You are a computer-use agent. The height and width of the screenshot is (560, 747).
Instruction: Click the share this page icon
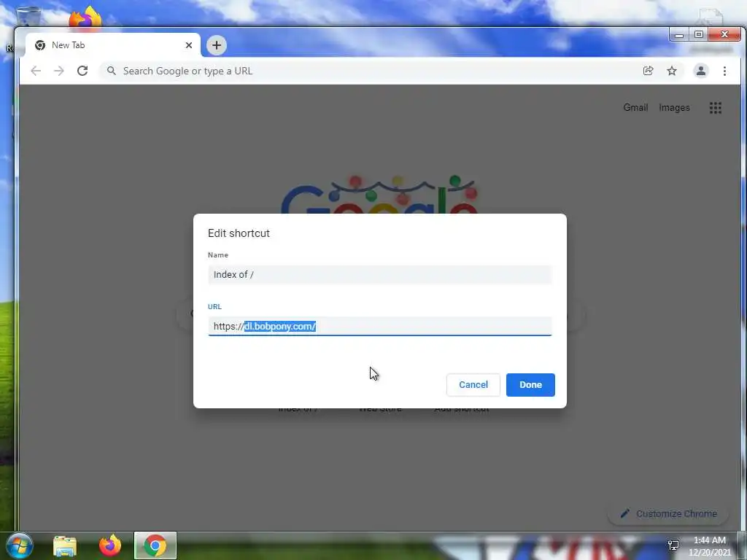coord(648,71)
